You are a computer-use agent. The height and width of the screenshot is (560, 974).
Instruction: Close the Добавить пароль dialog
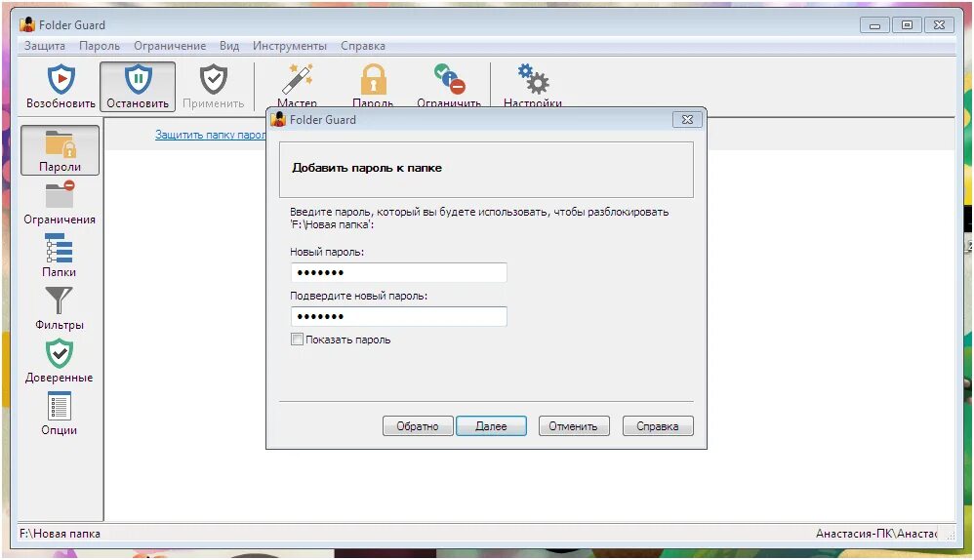[x=688, y=120]
